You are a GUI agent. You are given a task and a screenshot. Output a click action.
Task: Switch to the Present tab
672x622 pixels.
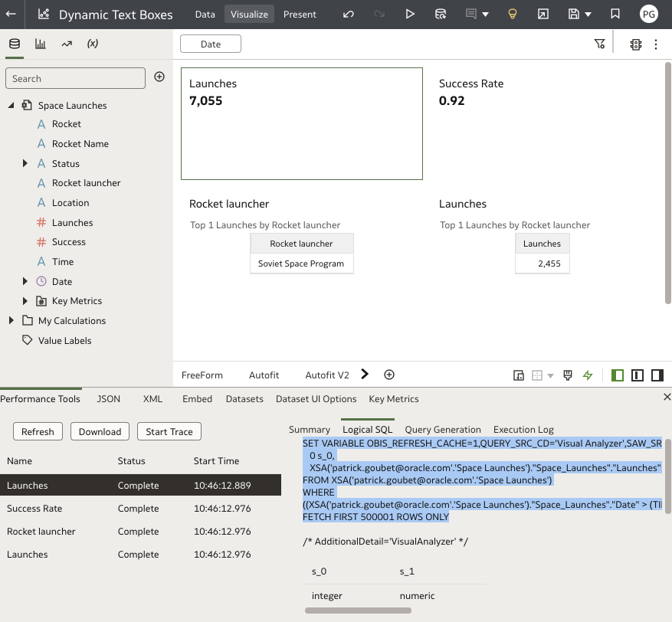(300, 13)
